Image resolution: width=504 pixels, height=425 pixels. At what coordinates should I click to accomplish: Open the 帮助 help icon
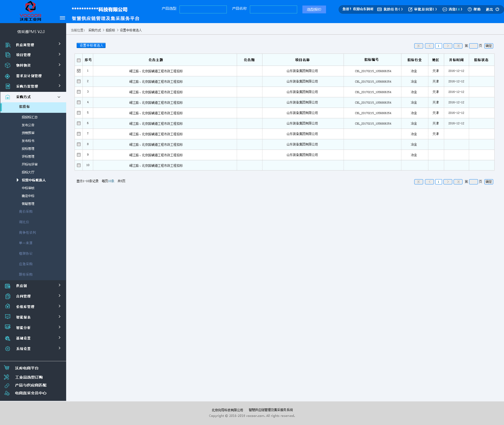coord(470,9)
